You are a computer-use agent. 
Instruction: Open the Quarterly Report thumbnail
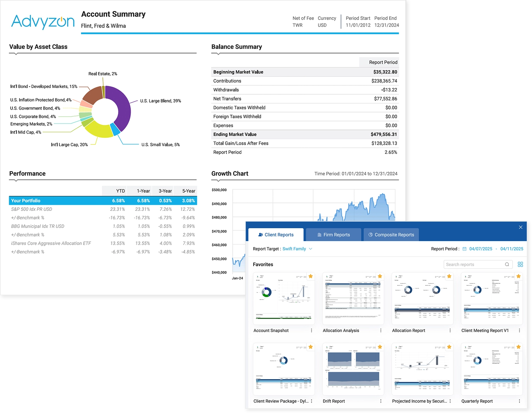pos(492,369)
